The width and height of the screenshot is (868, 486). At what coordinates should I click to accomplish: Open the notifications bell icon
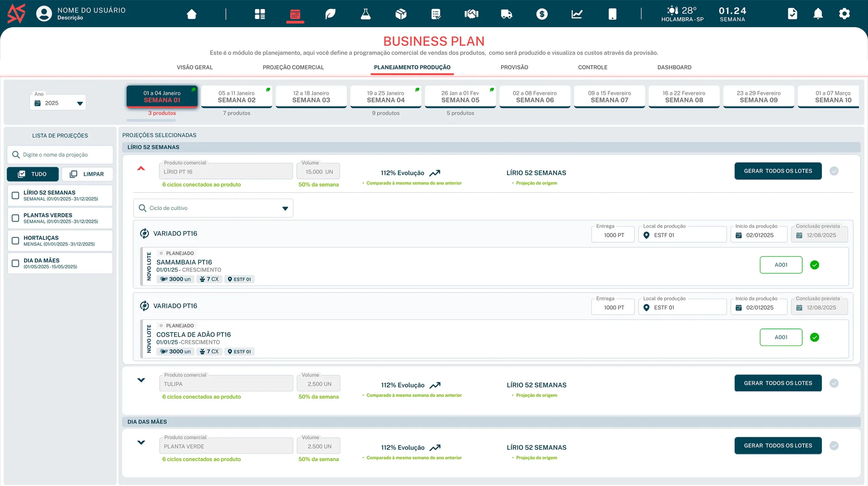point(818,14)
